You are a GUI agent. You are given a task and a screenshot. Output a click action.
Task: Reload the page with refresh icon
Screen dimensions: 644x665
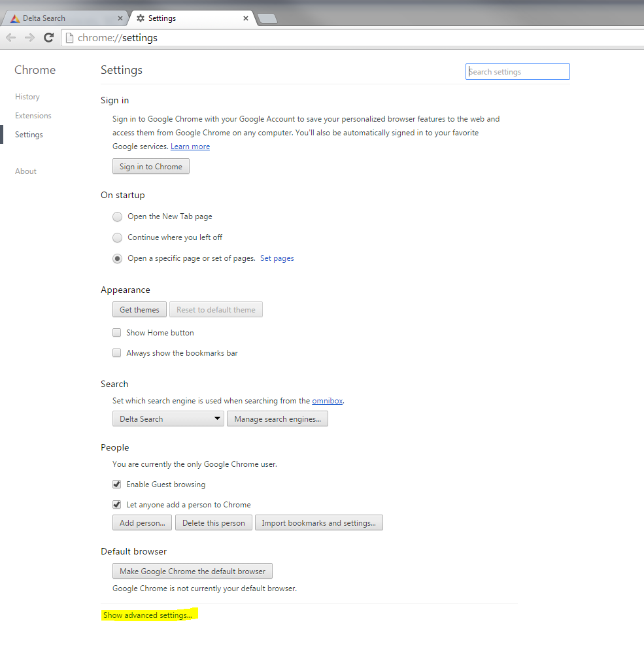coord(49,38)
